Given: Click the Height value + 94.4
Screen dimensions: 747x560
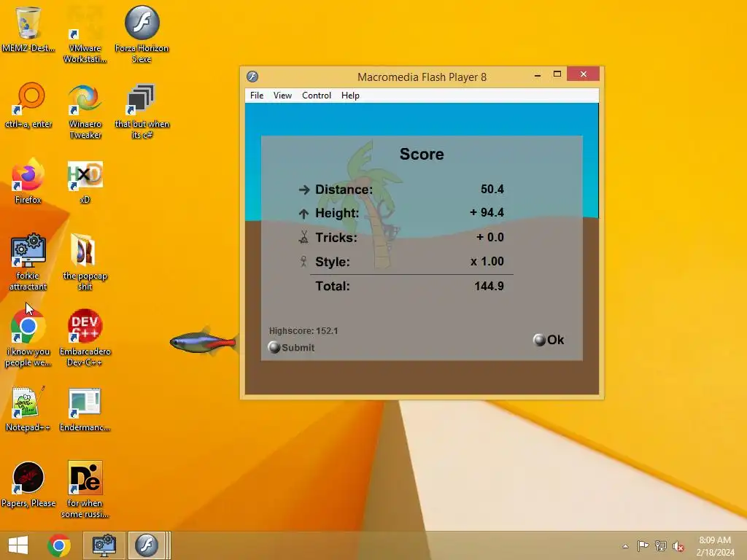Looking at the screenshot, I should pos(487,212).
